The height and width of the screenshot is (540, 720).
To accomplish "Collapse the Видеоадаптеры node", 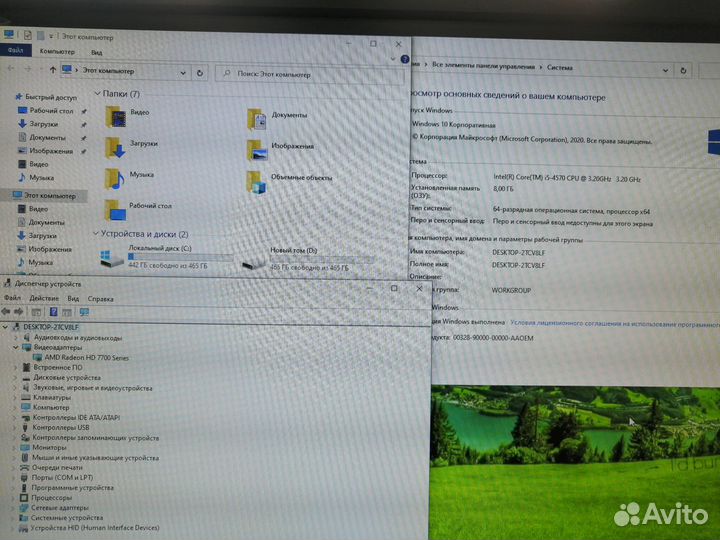I will (16, 348).
